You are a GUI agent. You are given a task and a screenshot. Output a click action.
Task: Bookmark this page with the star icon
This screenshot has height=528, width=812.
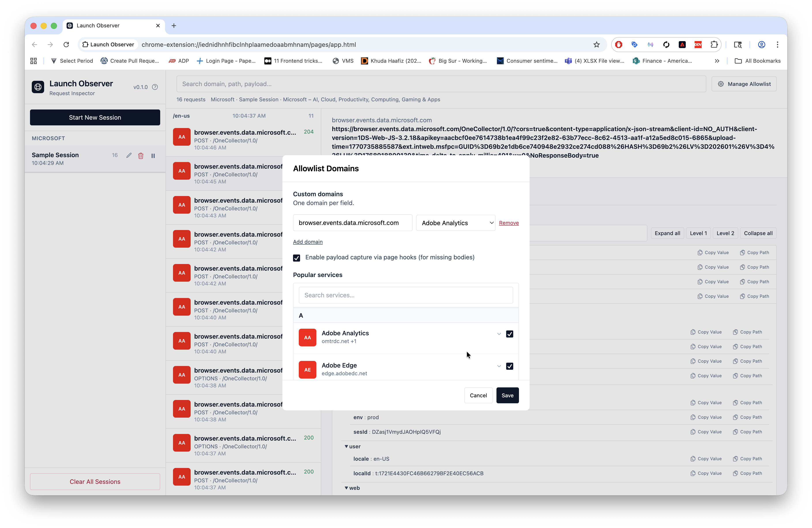(596, 44)
